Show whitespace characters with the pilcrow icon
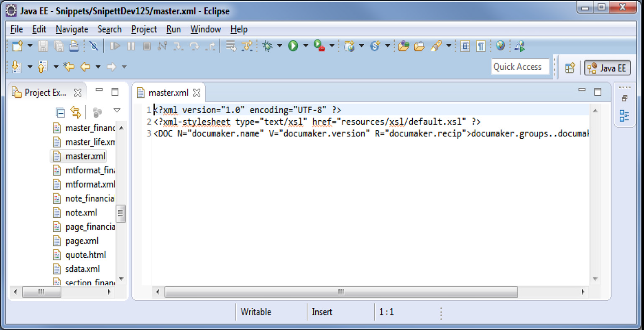This screenshot has height=330, width=644. click(x=480, y=46)
